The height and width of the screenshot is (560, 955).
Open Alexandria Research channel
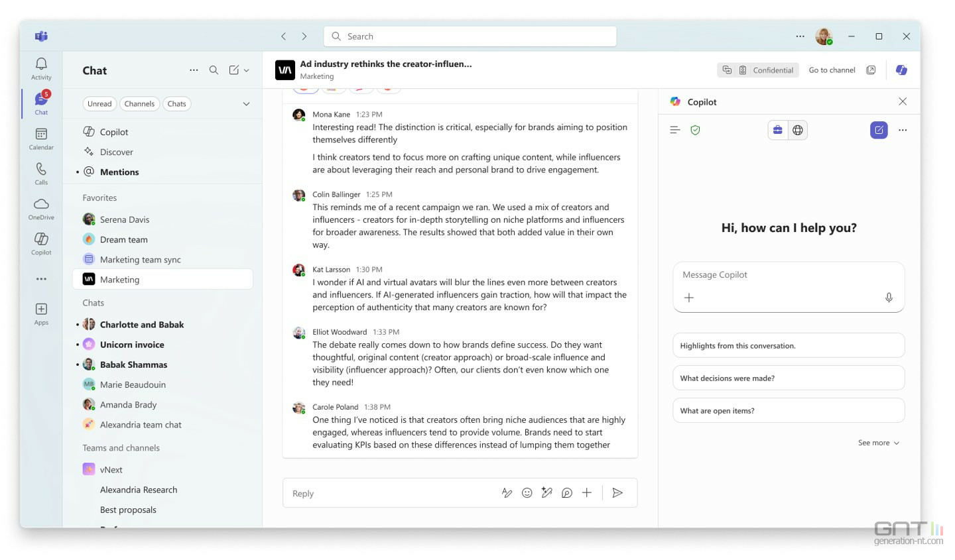point(162,490)
